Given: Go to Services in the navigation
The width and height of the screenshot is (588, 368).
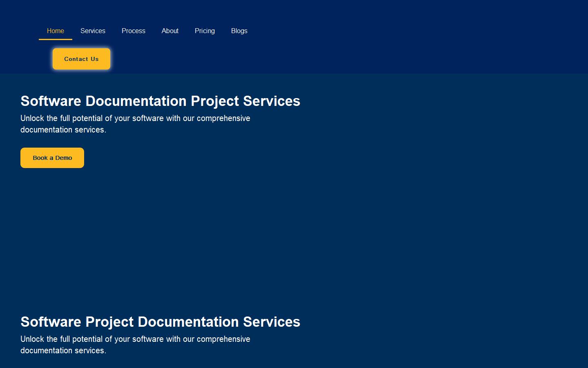Looking at the screenshot, I should pos(93,31).
